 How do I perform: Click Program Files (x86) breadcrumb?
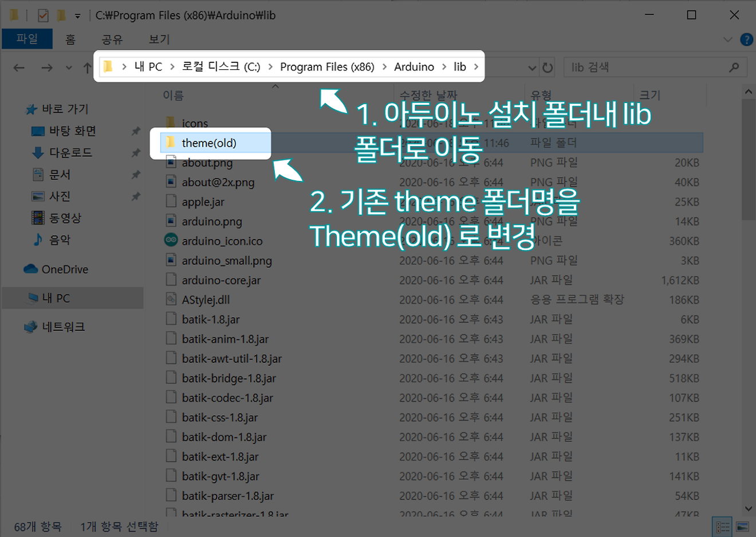[327, 66]
